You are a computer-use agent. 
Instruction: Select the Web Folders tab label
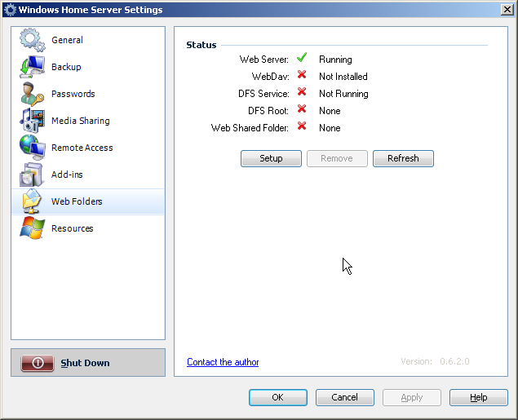[x=77, y=201]
